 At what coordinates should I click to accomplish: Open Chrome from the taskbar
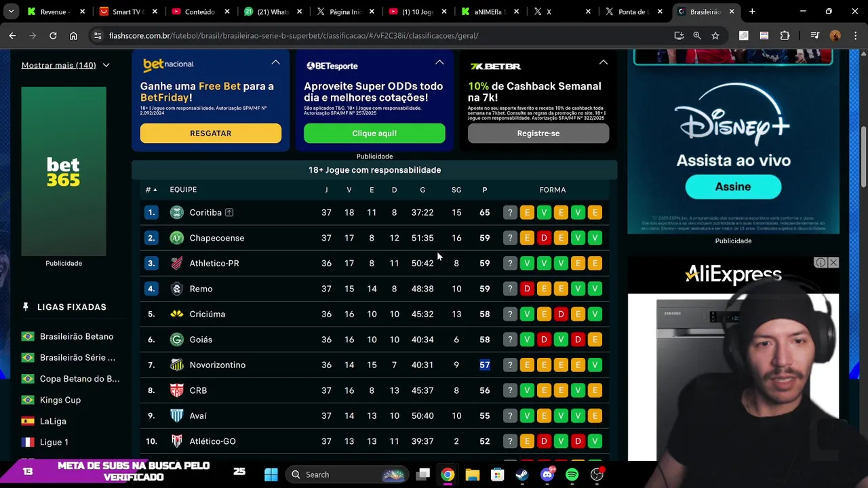click(448, 474)
